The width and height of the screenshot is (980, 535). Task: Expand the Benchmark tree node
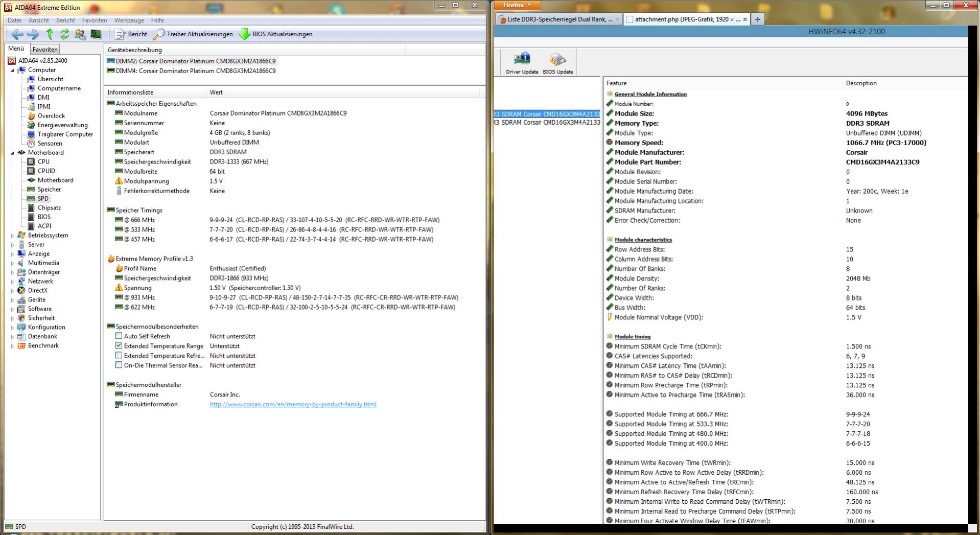coord(13,346)
